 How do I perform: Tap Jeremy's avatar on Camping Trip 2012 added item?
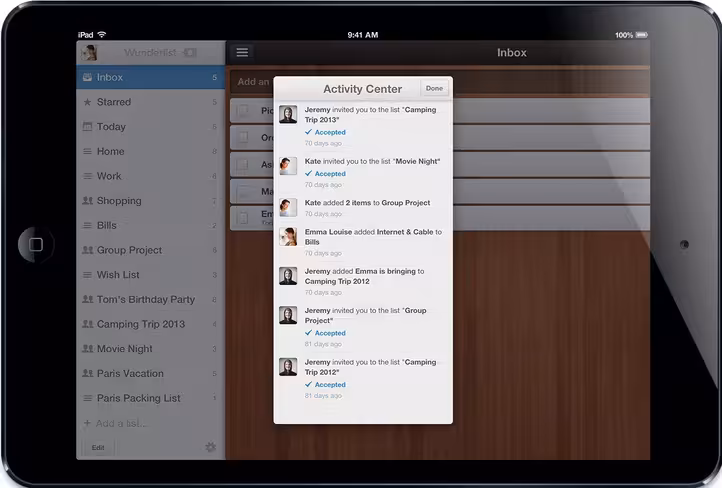tap(288, 276)
